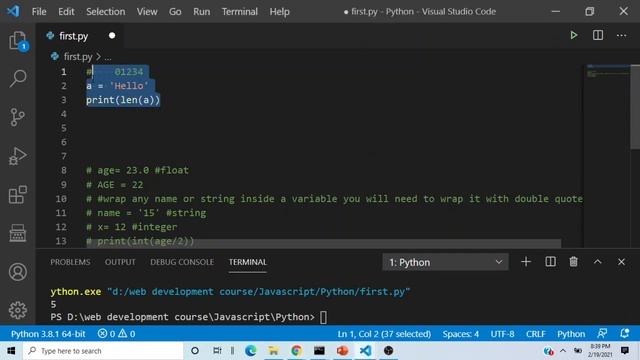Open the terminal selector '1: Python' dropdown
Screen dimensions: 640x360
pyautogui.click(x=445, y=262)
